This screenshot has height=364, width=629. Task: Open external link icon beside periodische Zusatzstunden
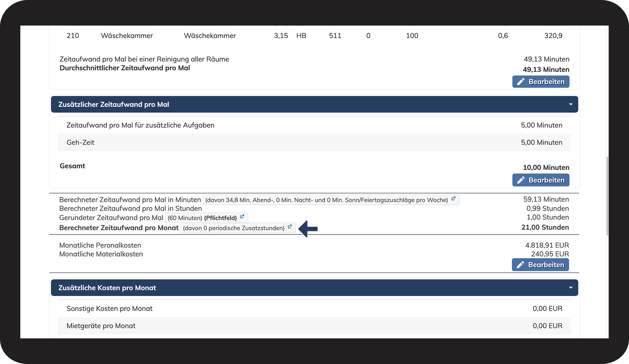point(290,227)
